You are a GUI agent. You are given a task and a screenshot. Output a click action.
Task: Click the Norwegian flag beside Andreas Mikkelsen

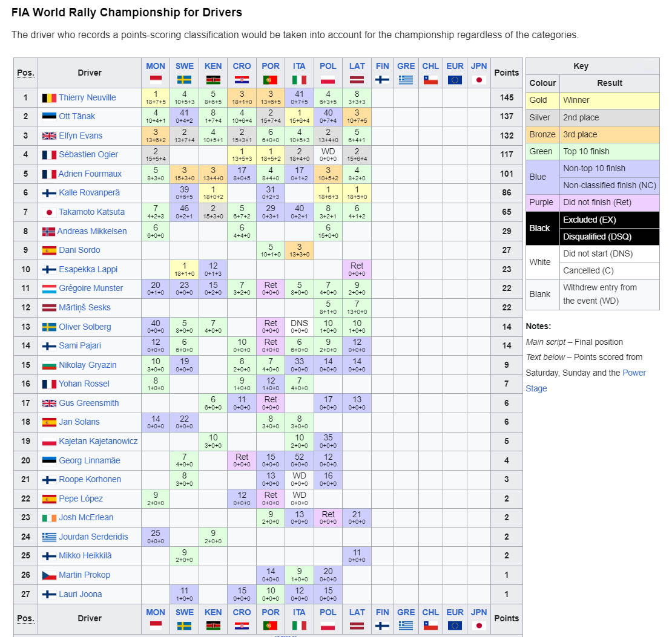[48, 232]
